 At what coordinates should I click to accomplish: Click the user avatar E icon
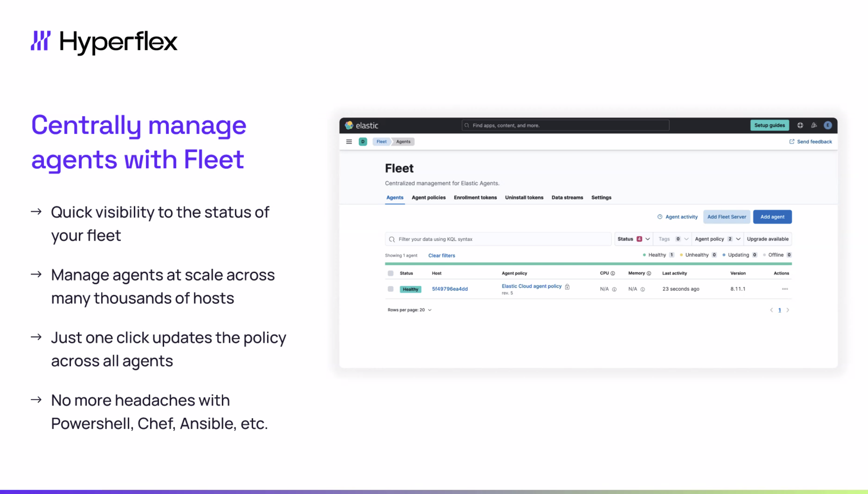point(828,125)
